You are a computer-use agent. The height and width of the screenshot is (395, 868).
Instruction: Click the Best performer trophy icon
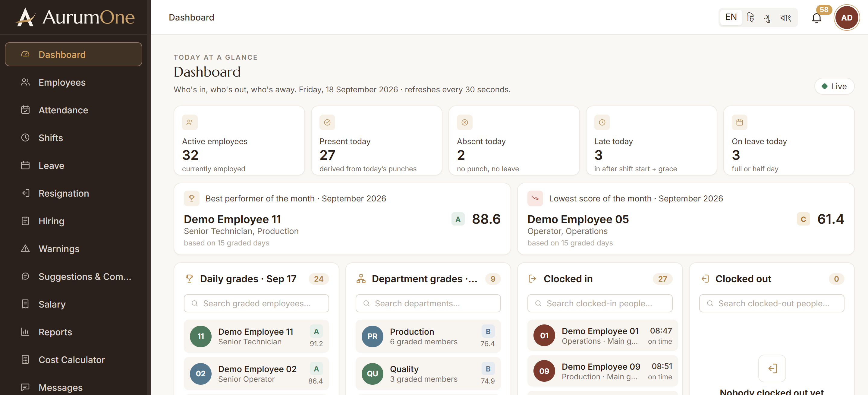coord(192,198)
